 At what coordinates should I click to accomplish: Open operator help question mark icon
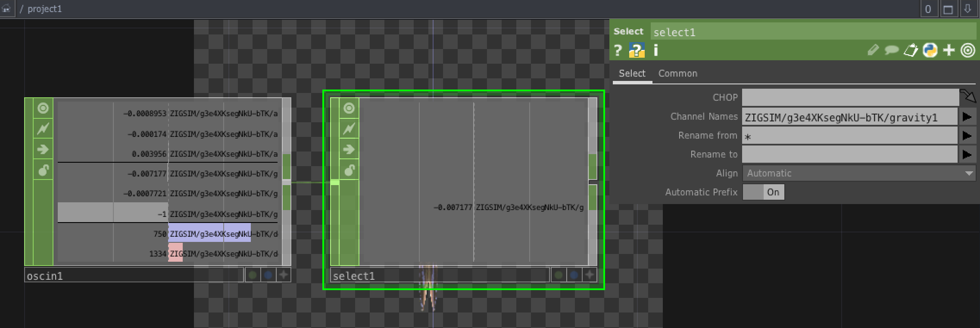(x=618, y=51)
